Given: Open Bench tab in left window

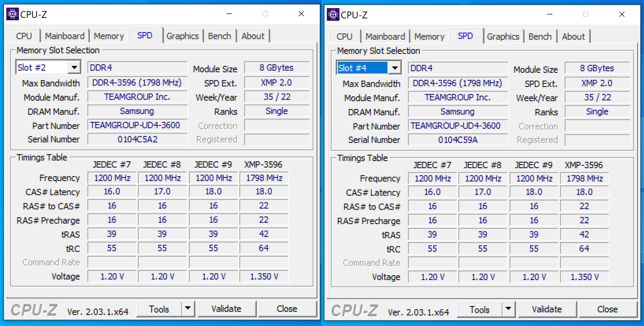Looking at the screenshot, I should (219, 36).
